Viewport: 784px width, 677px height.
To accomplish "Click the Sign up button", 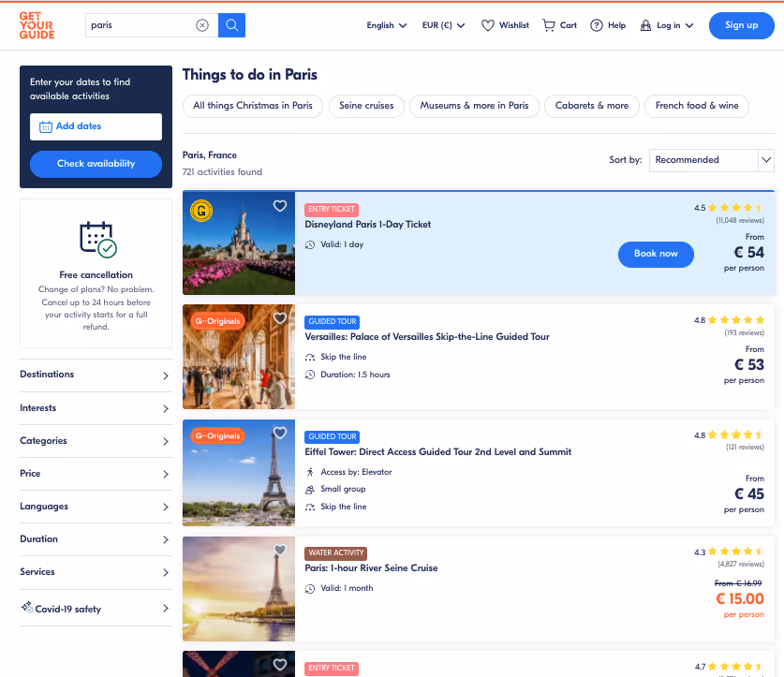I will point(741,25).
